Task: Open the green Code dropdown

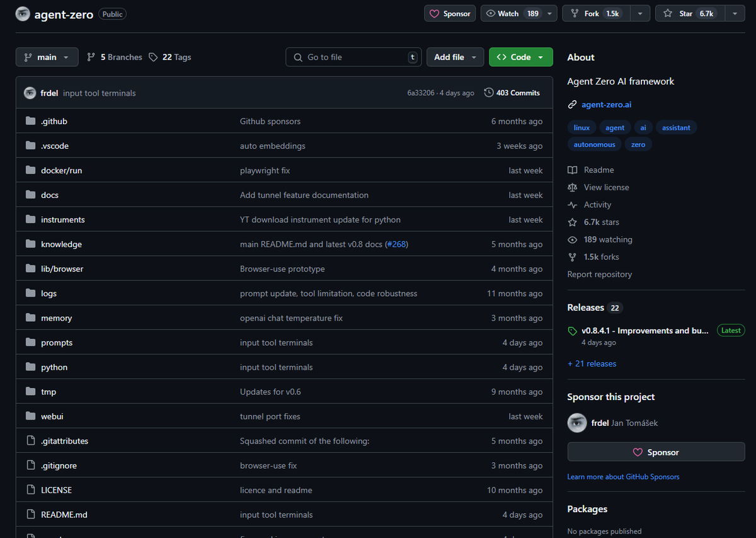Action: [x=521, y=57]
